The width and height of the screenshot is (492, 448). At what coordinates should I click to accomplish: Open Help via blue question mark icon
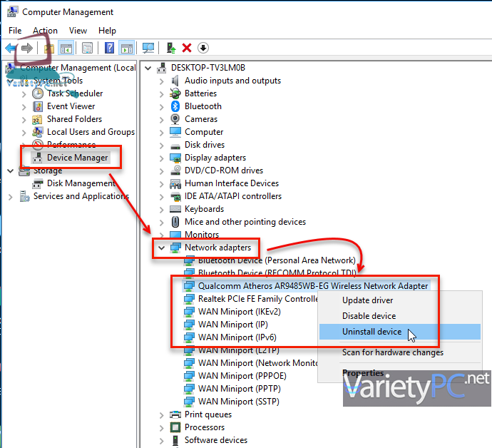[109, 48]
